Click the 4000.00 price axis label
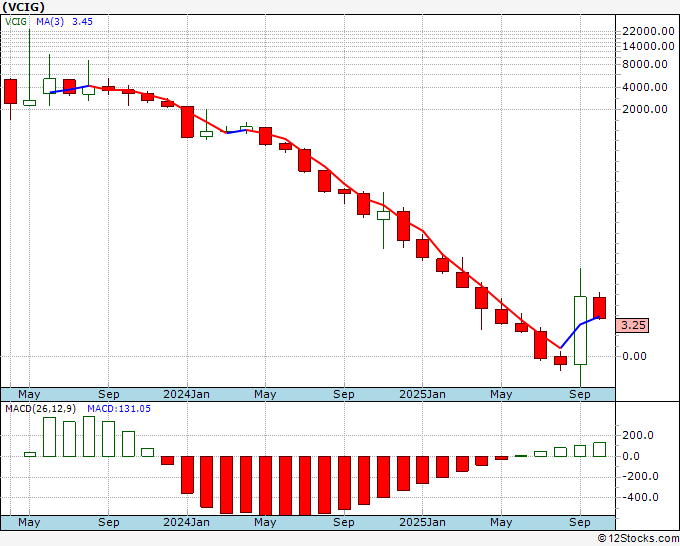This screenshot has width=680, height=546. pyautogui.click(x=645, y=87)
